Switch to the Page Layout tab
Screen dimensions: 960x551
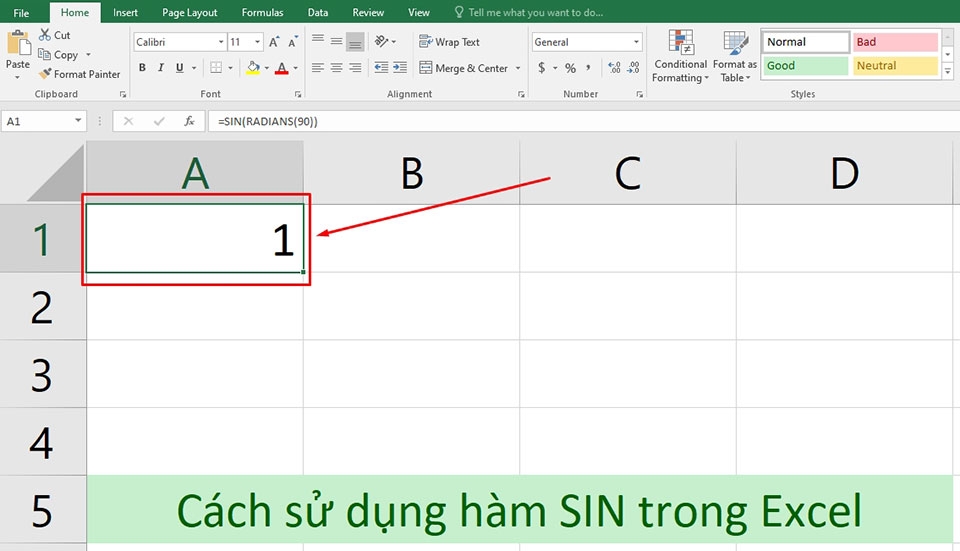(189, 12)
